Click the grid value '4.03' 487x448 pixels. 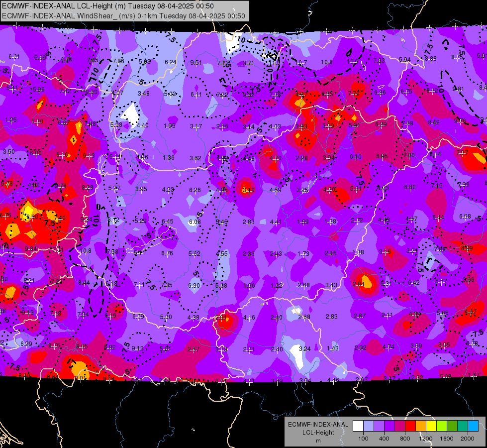pyautogui.click(x=275, y=126)
